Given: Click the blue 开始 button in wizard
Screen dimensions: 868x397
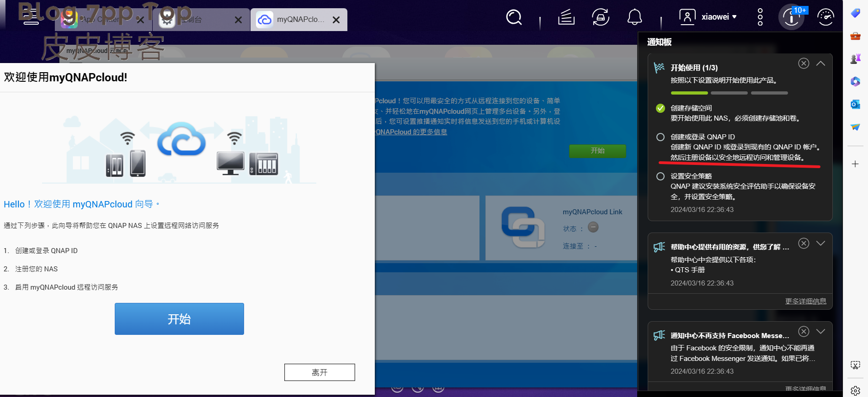Looking at the screenshot, I should pyautogui.click(x=179, y=319).
